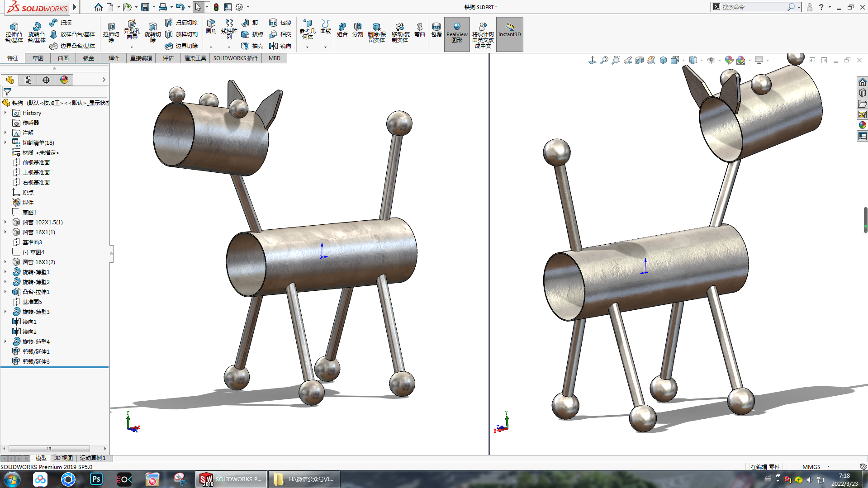
Task: Click the 相交 intersect button
Action: (x=280, y=34)
